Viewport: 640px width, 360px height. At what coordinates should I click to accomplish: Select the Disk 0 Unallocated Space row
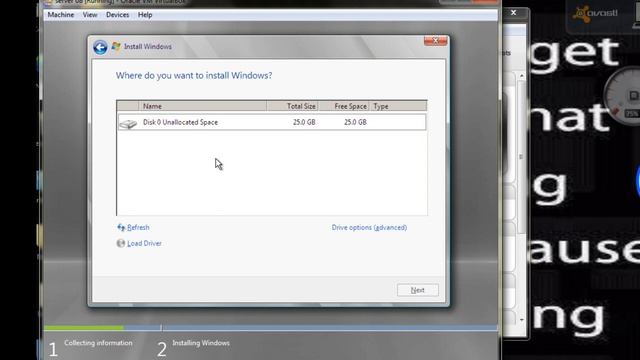(272, 122)
